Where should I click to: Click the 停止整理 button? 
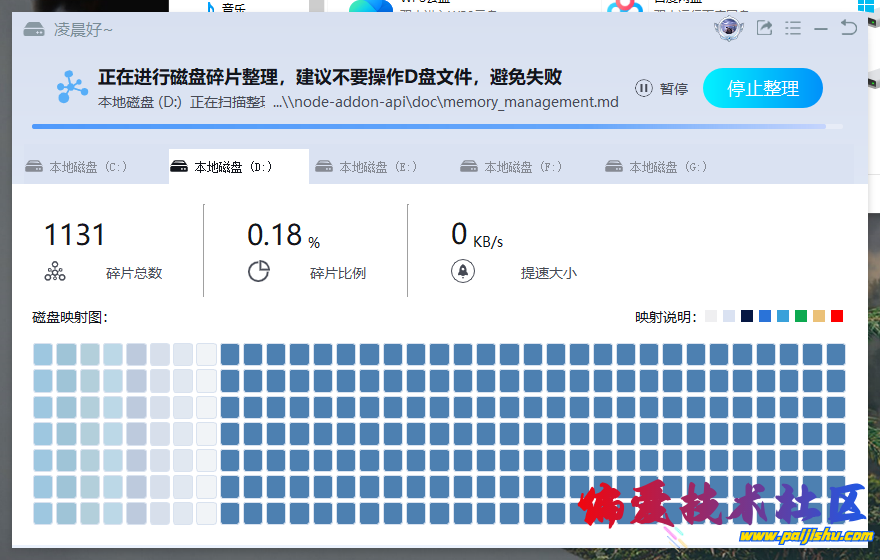pos(762,88)
